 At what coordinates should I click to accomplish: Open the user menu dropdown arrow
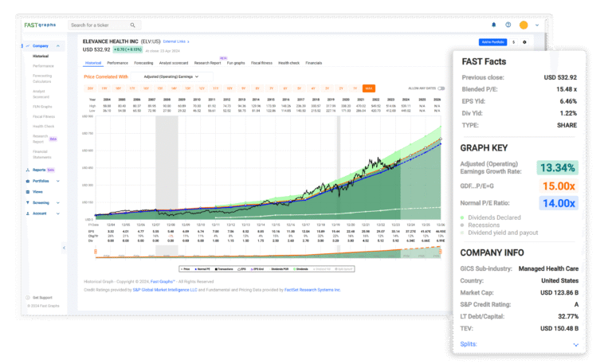click(537, 25)
